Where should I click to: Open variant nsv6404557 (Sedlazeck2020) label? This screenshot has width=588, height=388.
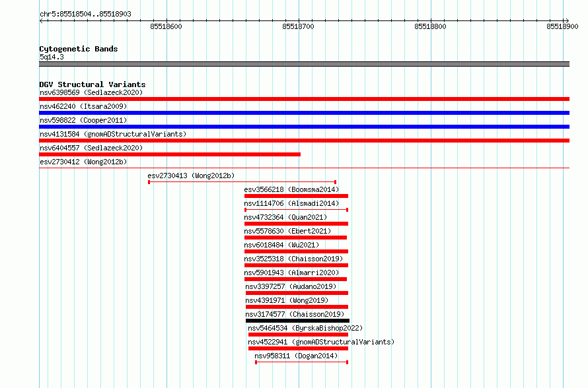(x=91, y=148)
